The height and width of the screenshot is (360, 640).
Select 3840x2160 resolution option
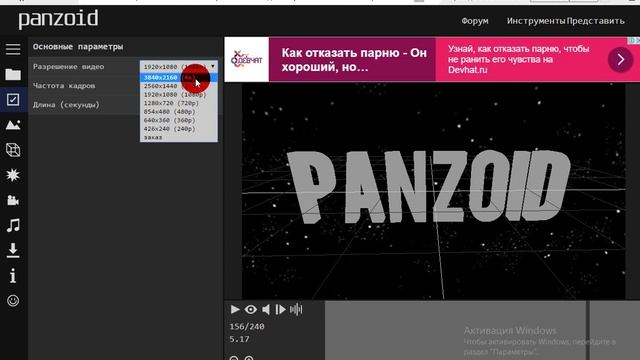pos(179,78)
